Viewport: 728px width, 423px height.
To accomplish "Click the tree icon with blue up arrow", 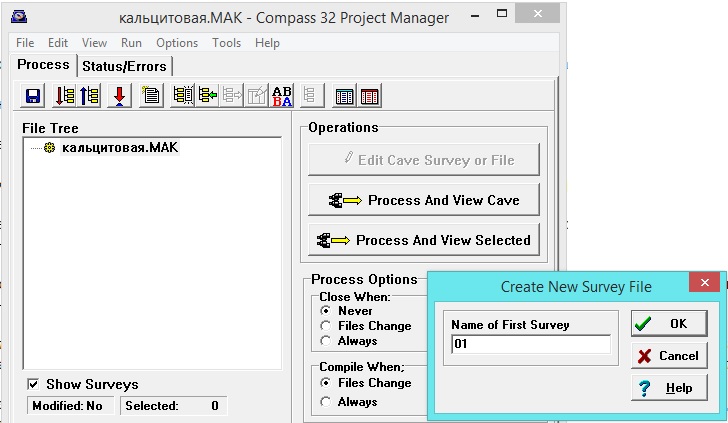I will coord(89,96).
